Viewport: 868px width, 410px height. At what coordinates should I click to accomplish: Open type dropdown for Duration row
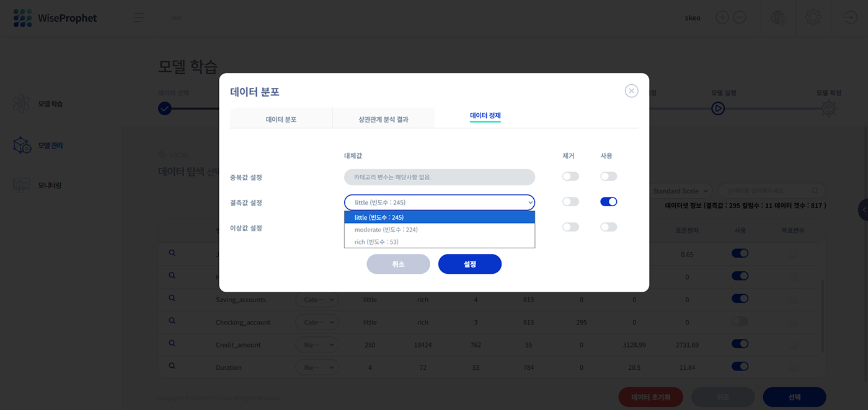[x=317, y=367]
